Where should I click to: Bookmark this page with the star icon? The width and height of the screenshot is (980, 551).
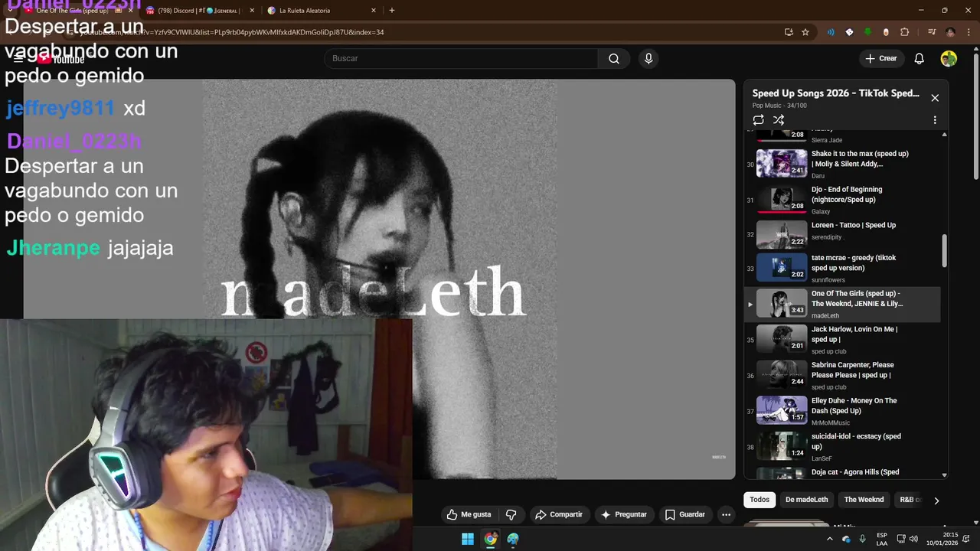[805, 32]
